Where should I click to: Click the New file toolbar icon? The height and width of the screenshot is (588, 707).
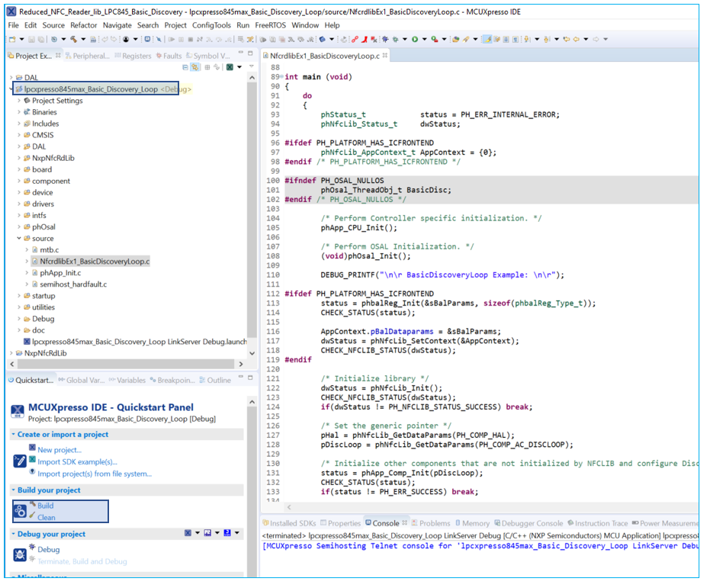pos(11,39)
